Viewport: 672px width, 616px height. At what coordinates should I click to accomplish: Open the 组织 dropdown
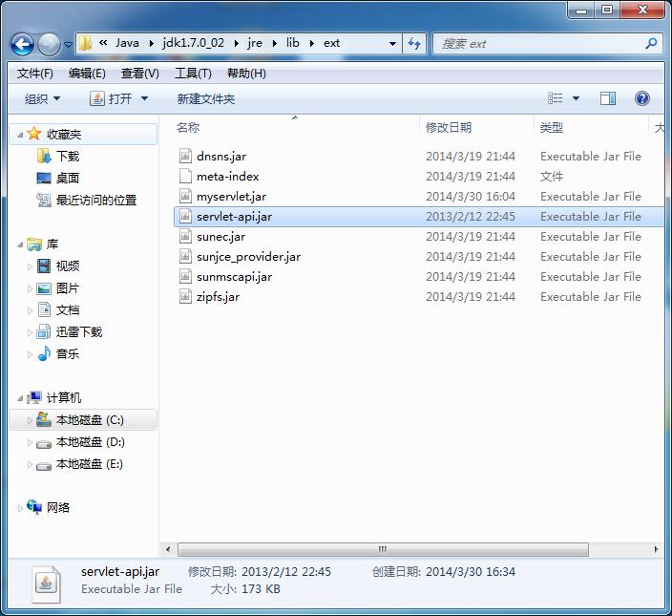[42, 99]
